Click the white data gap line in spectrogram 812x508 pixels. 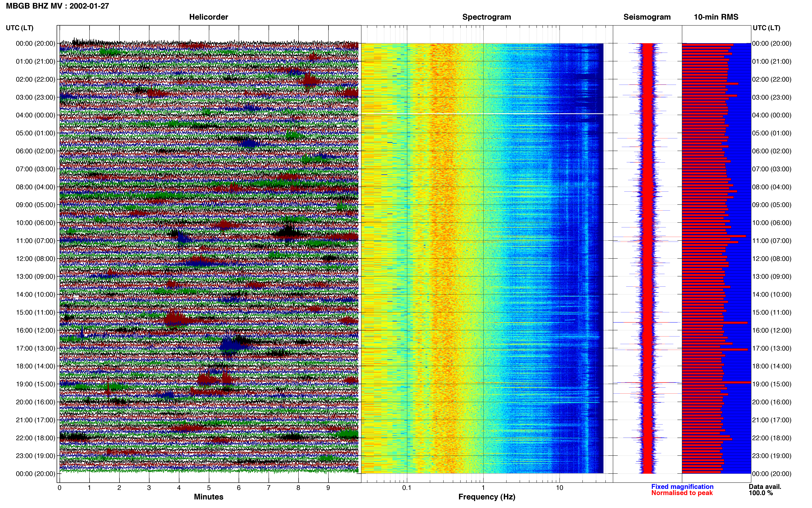pos(482,114)
